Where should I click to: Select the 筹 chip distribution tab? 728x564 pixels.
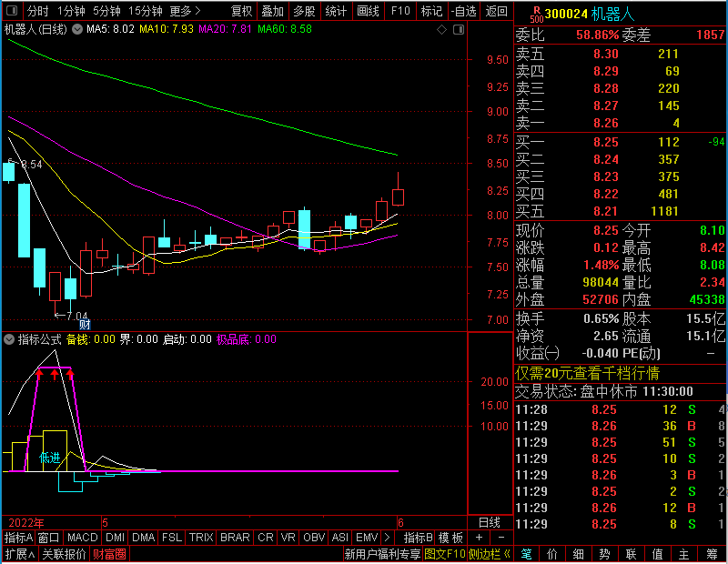(712, 554)
